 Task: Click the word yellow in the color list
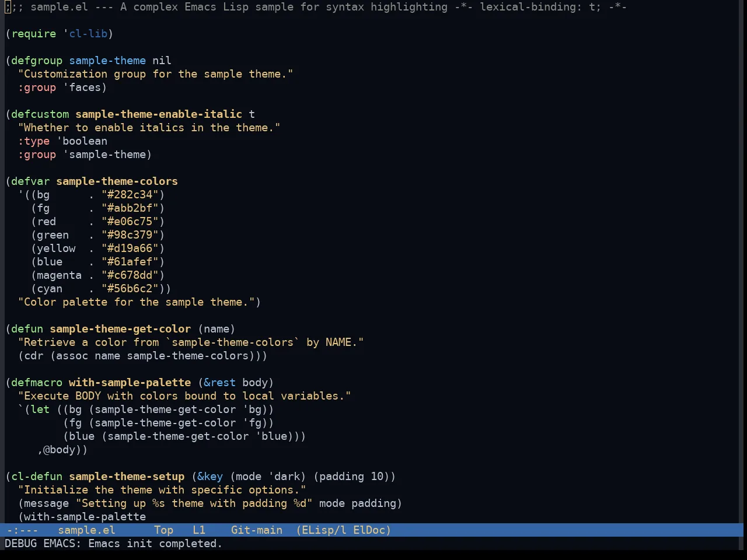(x=56, y=249)
